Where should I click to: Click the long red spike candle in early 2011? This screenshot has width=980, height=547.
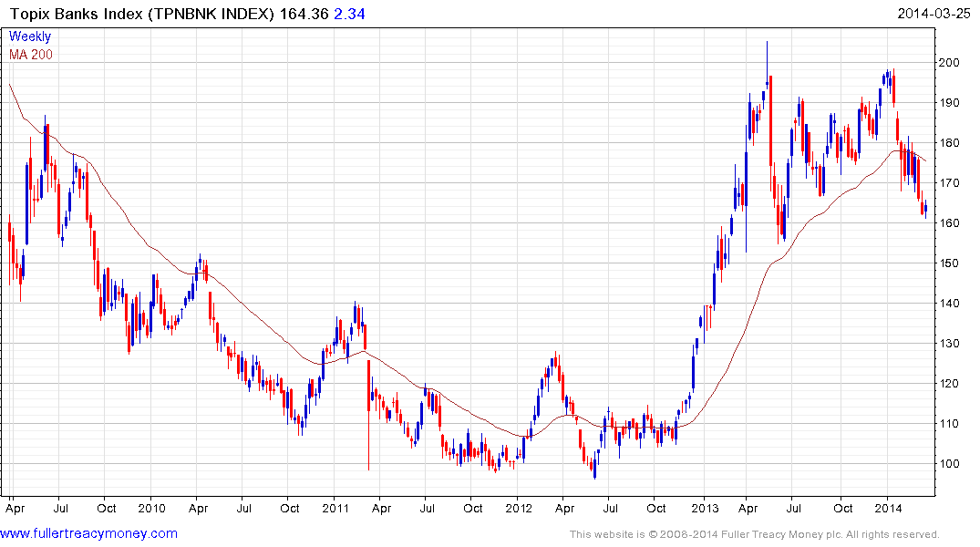coord(368,428)
